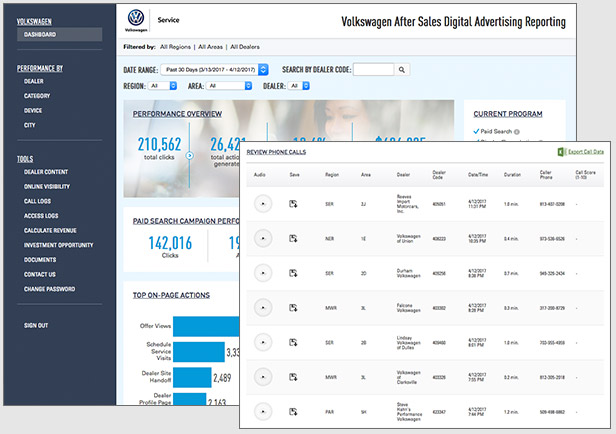Viewport: 616px width, 434px height.
Task: Save the Steve Hahn's Performance Volkswagen call recording
Action: tap(293, 412)
